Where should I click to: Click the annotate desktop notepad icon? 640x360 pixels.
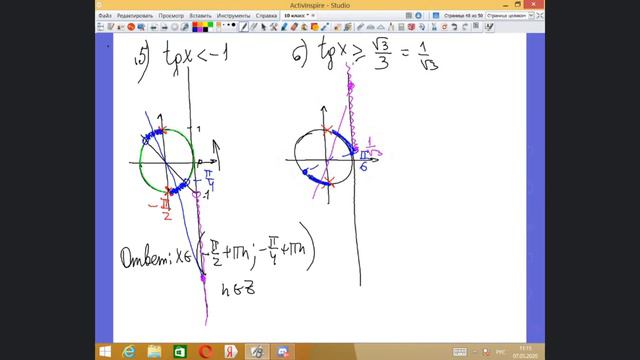[x=111, y=27]
